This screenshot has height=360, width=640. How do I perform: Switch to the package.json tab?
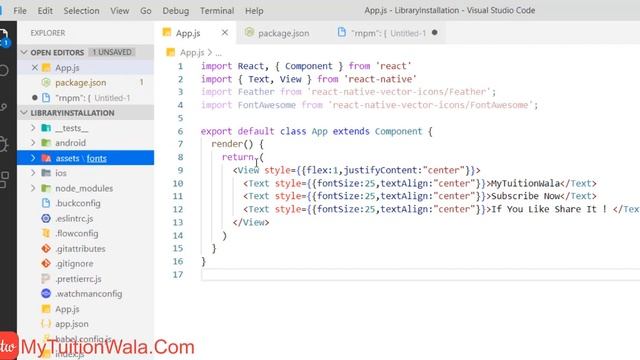(283, 33)
